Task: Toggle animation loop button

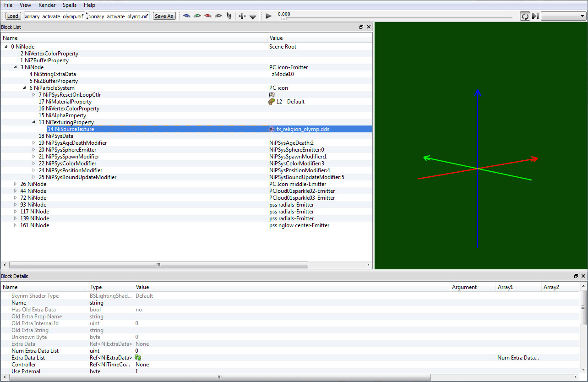Action: click(525, 16)
